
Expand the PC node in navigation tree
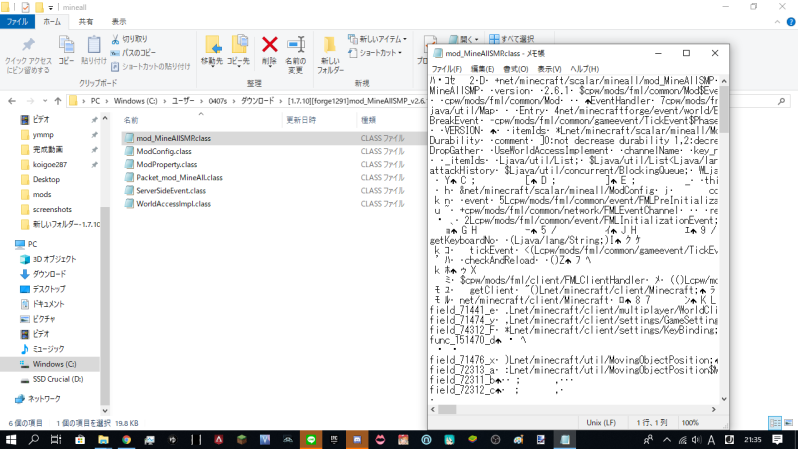pyautogui.click(x=8, y=244)
